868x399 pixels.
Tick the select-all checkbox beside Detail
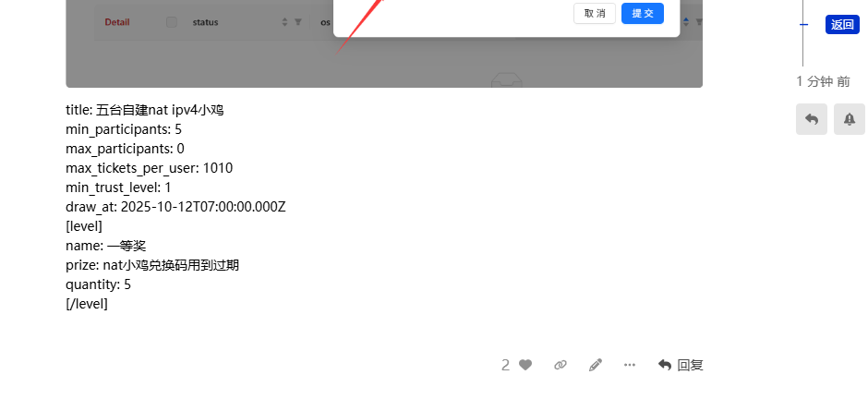172,22
